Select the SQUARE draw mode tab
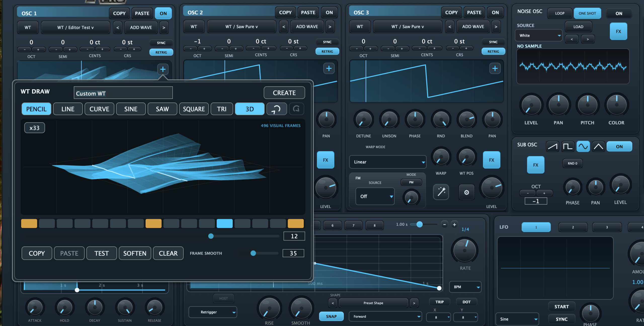The height and width of the screenshot is (326, 644). click(194, 109)
